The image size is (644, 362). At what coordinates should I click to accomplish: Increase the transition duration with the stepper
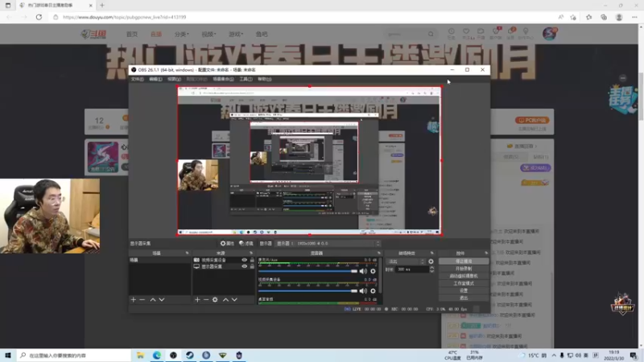[431, 268]
